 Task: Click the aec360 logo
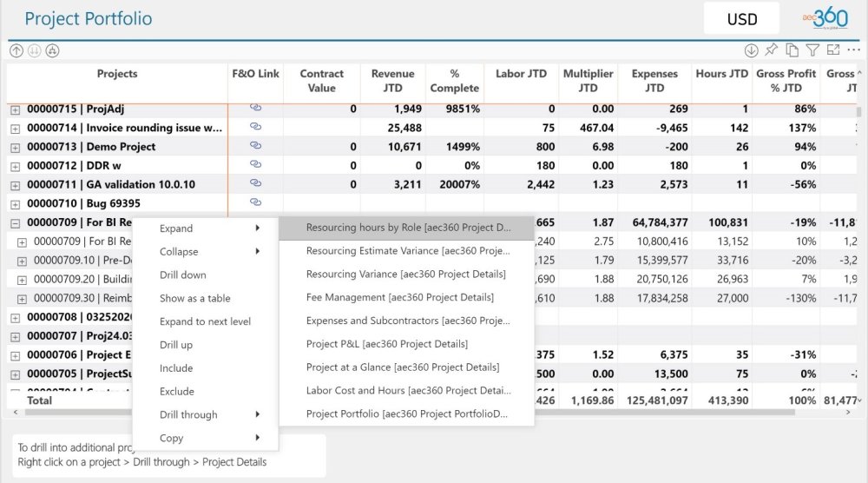(825, 18)
